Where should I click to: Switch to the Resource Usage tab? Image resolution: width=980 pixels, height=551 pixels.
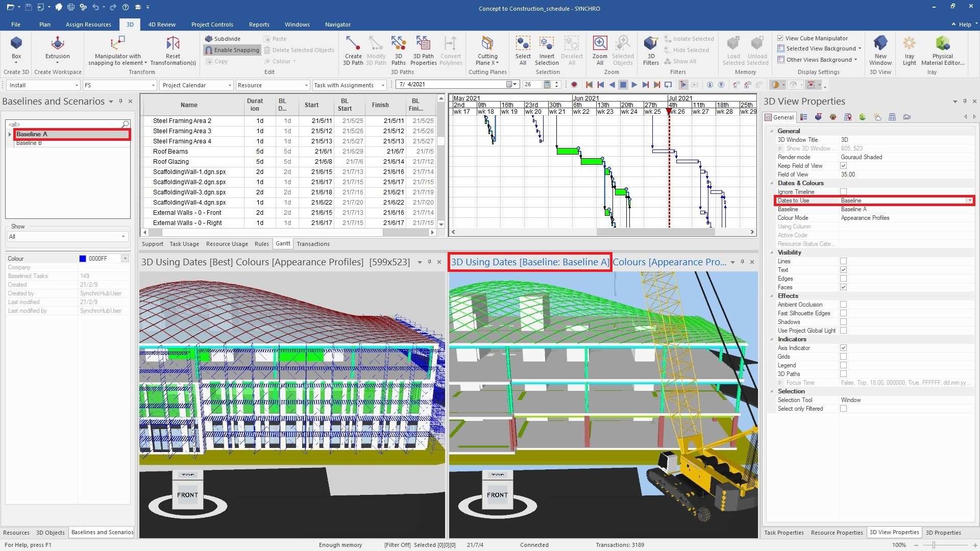[x=227, y=244]
